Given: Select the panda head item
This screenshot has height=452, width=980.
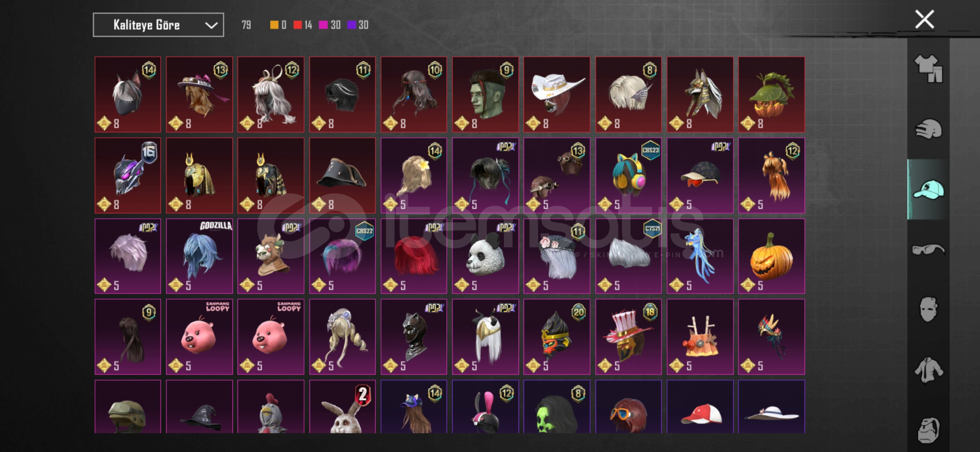Looking at the screenshot, I should point(485,256).
